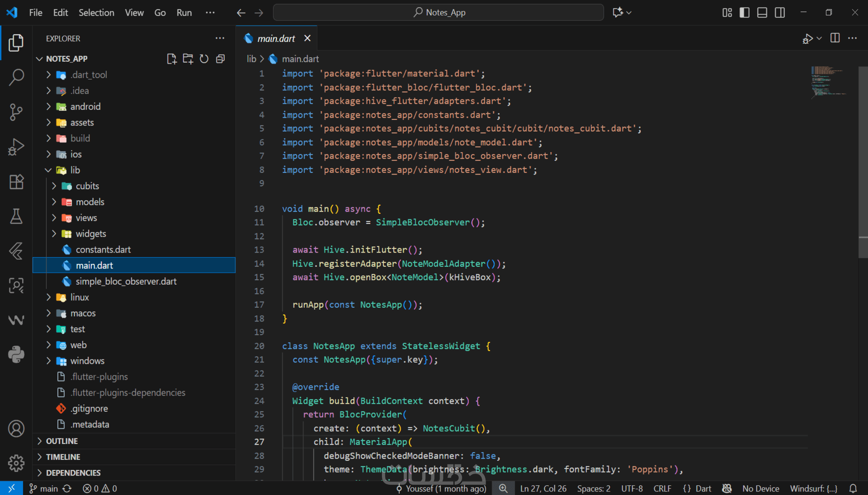Select the main.dart editor tab

pyautogui.click(x=276, y=38)
